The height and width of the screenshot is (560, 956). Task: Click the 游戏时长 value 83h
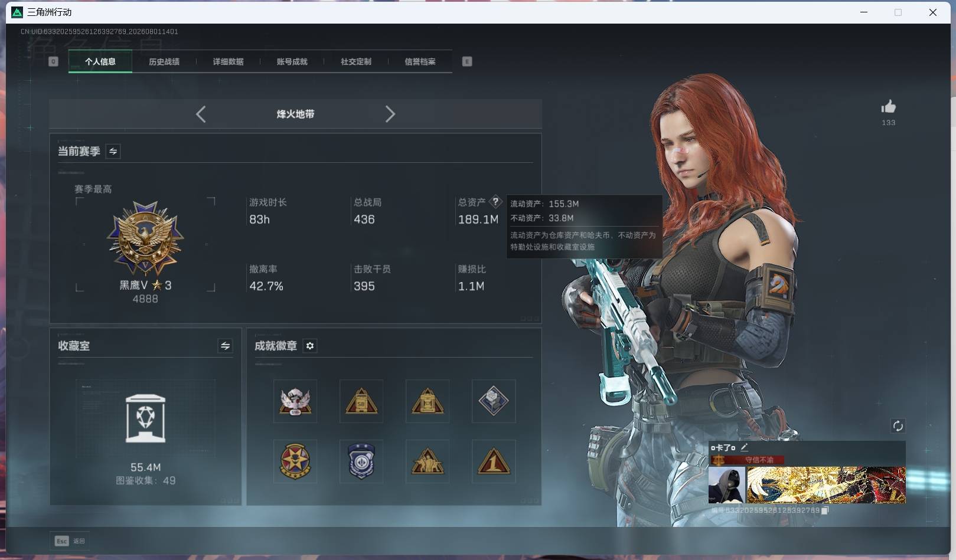(259, 220)
